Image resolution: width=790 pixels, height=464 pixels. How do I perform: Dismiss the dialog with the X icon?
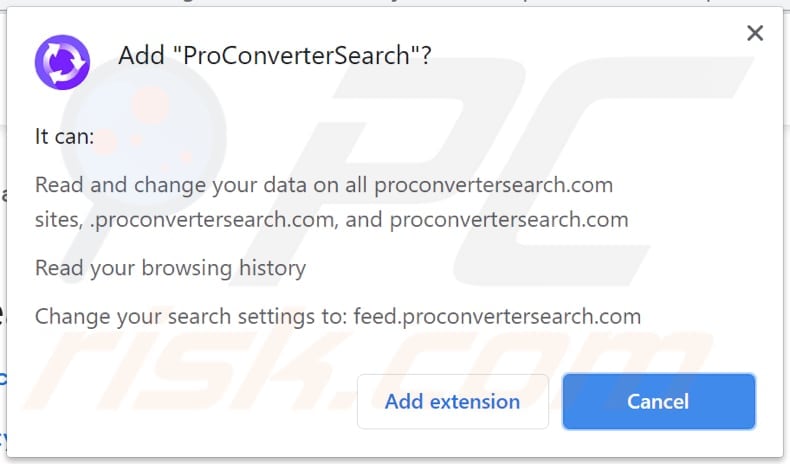[755, 33]
